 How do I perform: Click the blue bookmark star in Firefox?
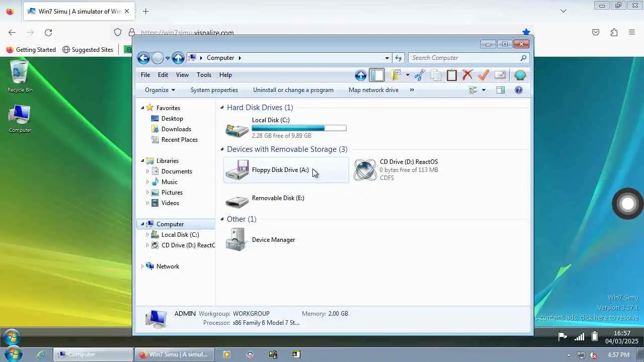coord(526,31)
